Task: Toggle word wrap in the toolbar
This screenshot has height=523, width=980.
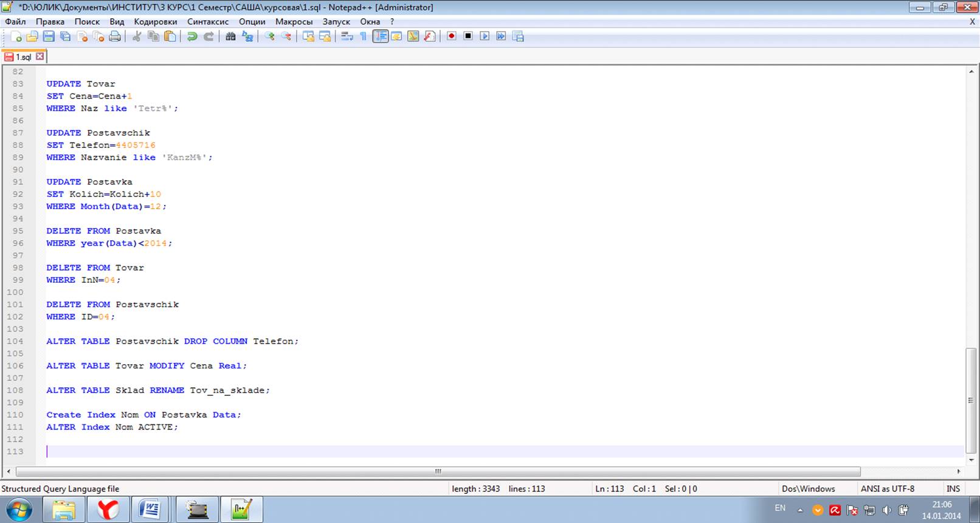Action: pyautogui.click(x=347, y=36)
